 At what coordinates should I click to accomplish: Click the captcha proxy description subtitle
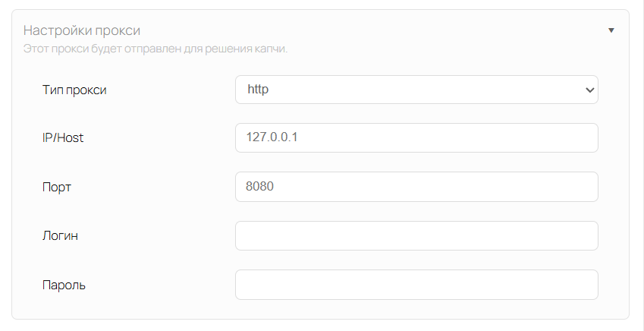pos(155,49)
